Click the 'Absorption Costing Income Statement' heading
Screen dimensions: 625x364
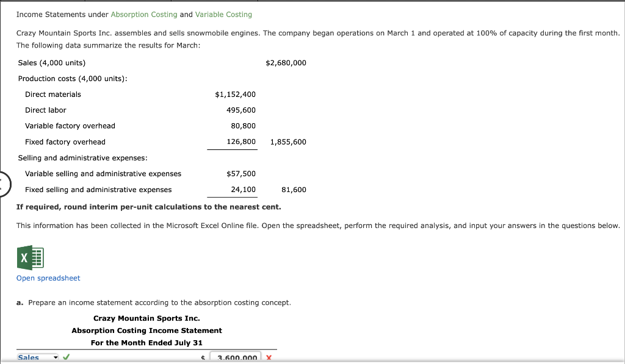tap(146, 330)
